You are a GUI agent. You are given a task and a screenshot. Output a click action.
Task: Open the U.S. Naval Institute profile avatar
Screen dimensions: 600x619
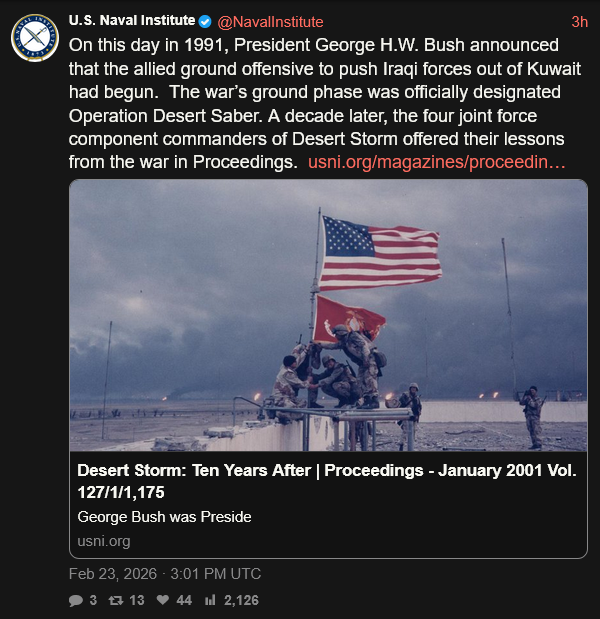pos(34,38)
